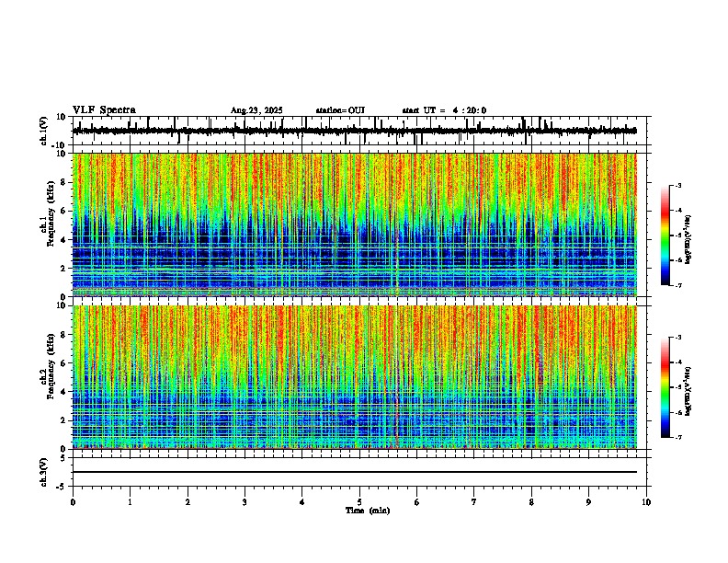
Task: Click time axis tick label "7"
Action: 474,502
